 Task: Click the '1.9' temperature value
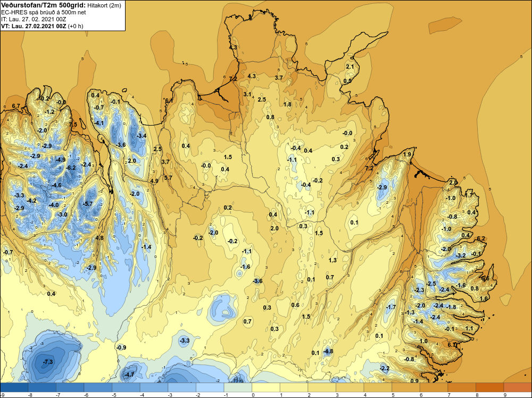click(407, 155)
